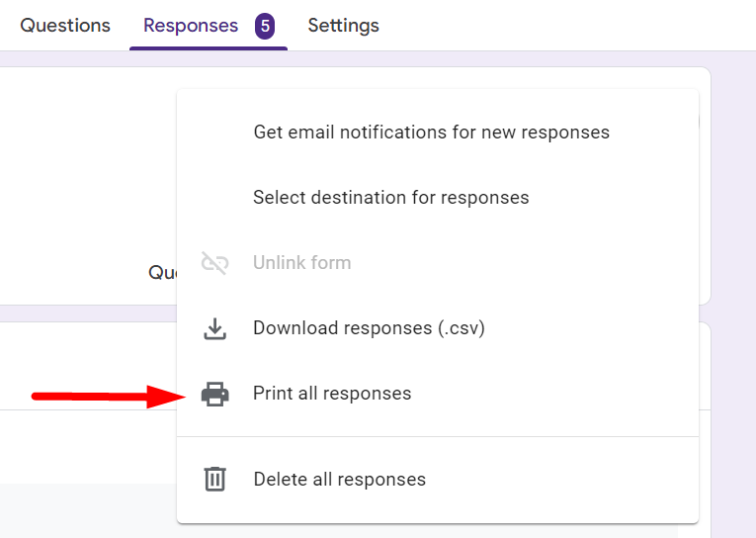
Task: Go to the Settings tab
Action: (x=343, y=26)
